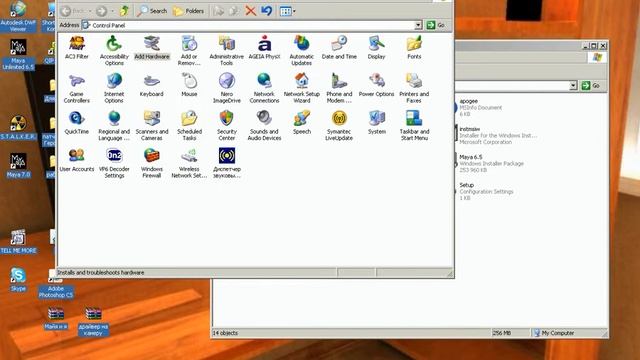The image size is (640, 360).
Task: Open Internet Options
Action: [114, 88]
